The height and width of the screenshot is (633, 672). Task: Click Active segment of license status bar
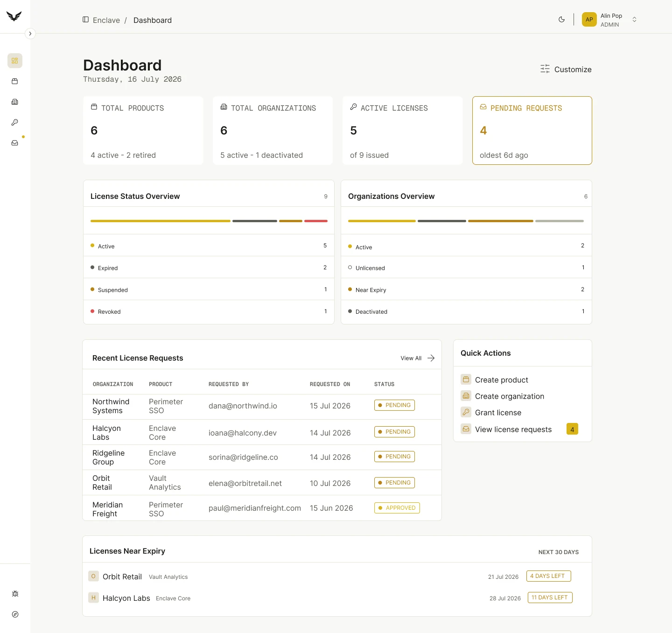tap(161, 221)
